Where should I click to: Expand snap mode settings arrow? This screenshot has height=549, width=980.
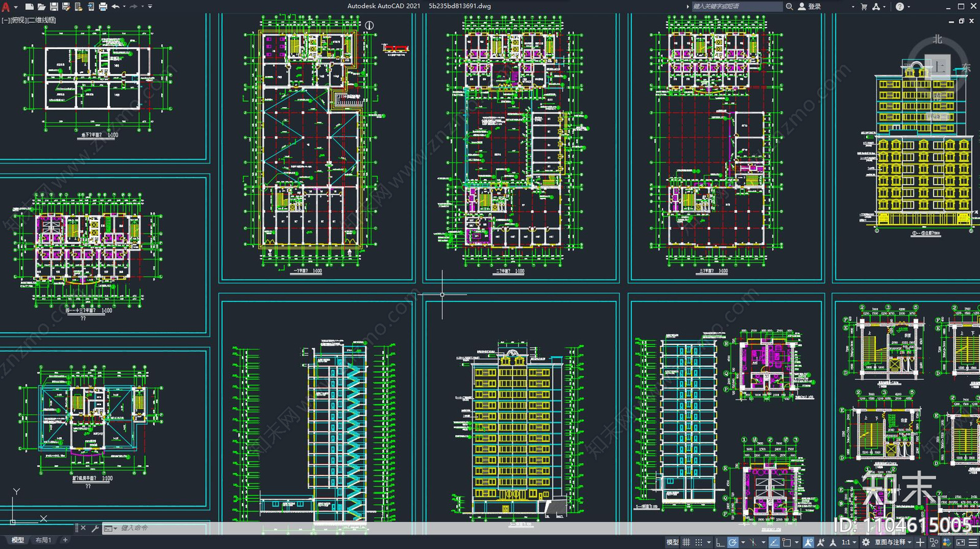pyautogui.click(x=709, y=542)
